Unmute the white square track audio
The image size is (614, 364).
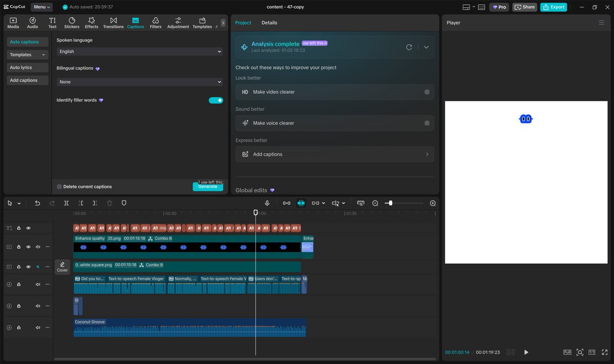pyautogui.click(x=38, y=267)
